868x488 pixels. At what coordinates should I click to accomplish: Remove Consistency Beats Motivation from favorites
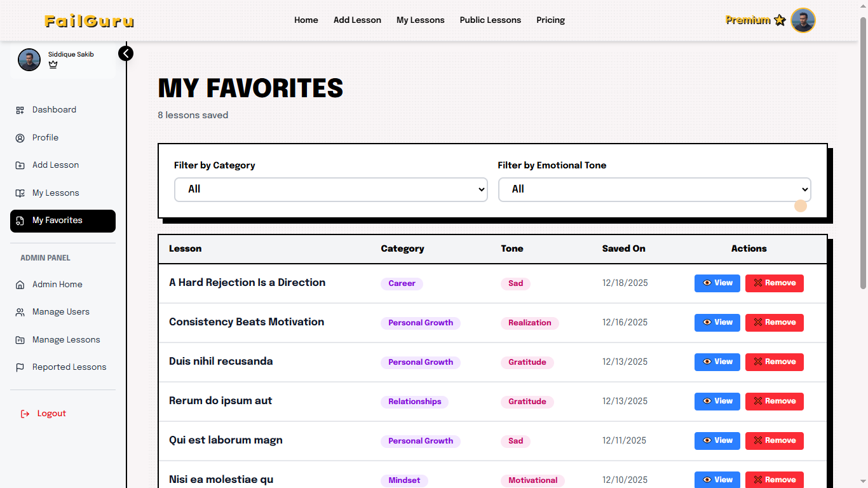click(x=775, y=323)
